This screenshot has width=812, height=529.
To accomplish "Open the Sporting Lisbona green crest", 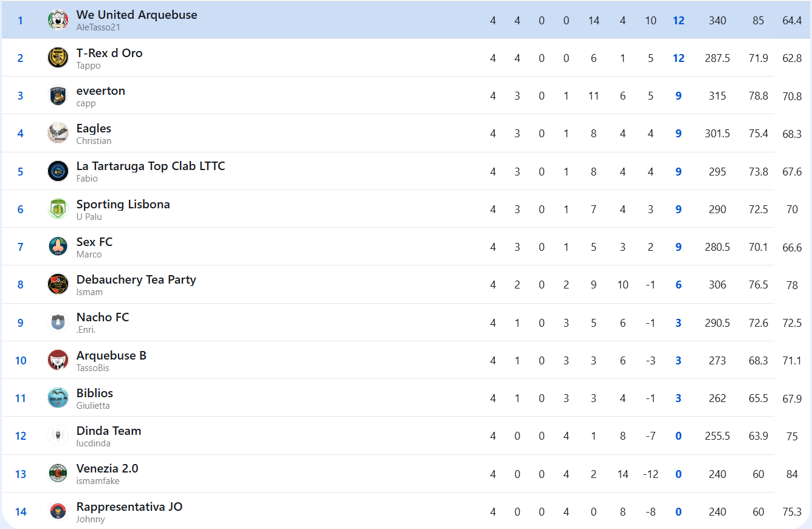I will click(58, 209).
